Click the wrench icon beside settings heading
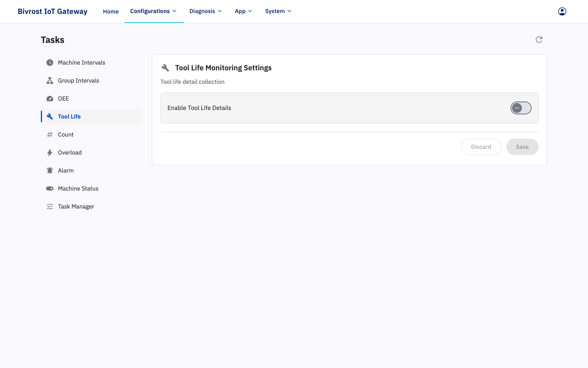 pyautogui.click(x=165, y=68)
